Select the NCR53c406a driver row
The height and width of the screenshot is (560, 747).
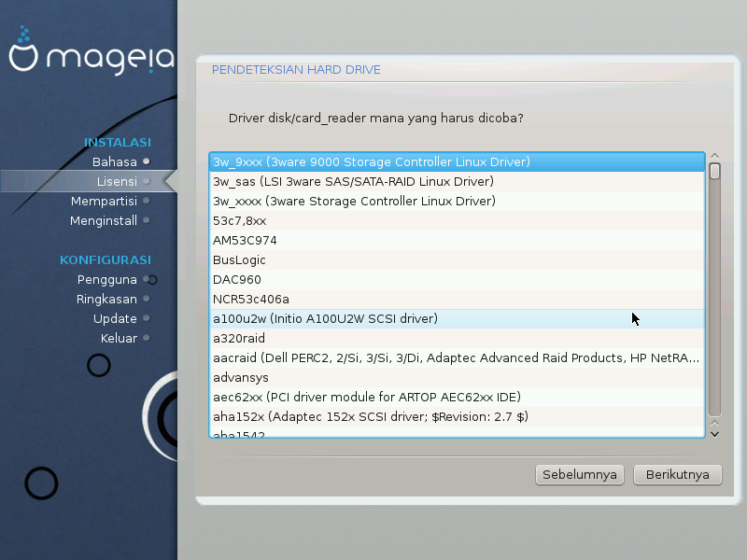coord(457,299)
